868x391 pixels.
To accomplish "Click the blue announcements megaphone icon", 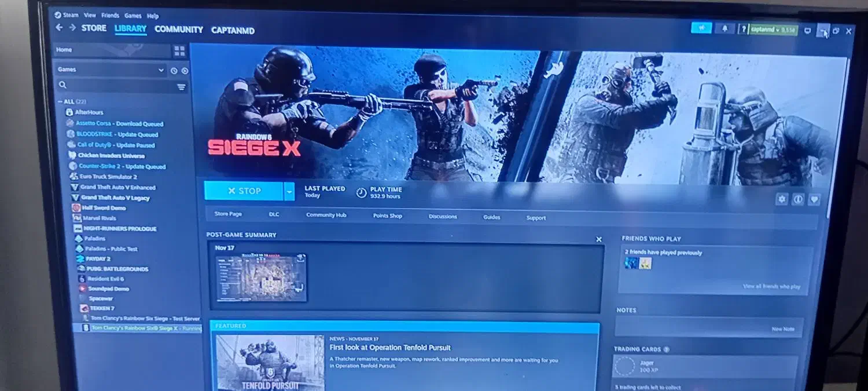I will tap(701, 28).
